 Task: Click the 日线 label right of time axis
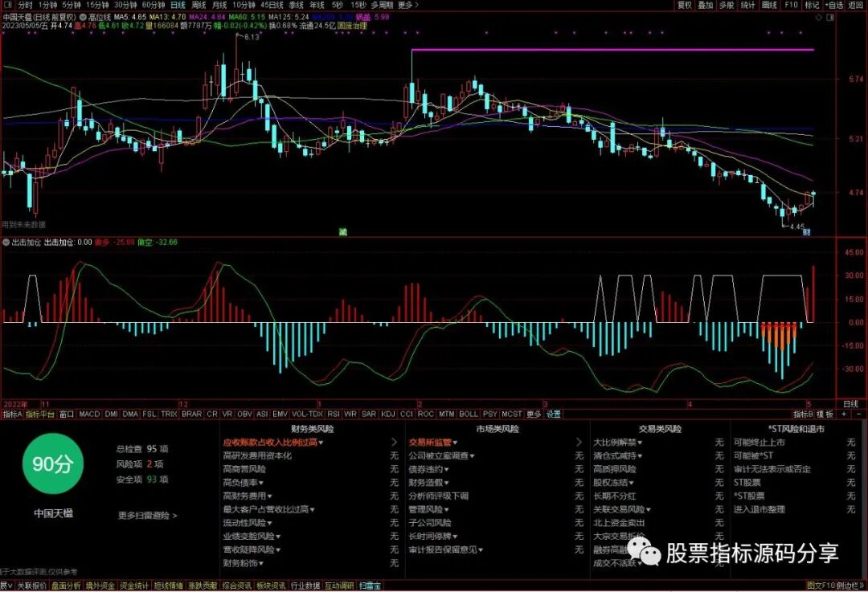point(850,405)
